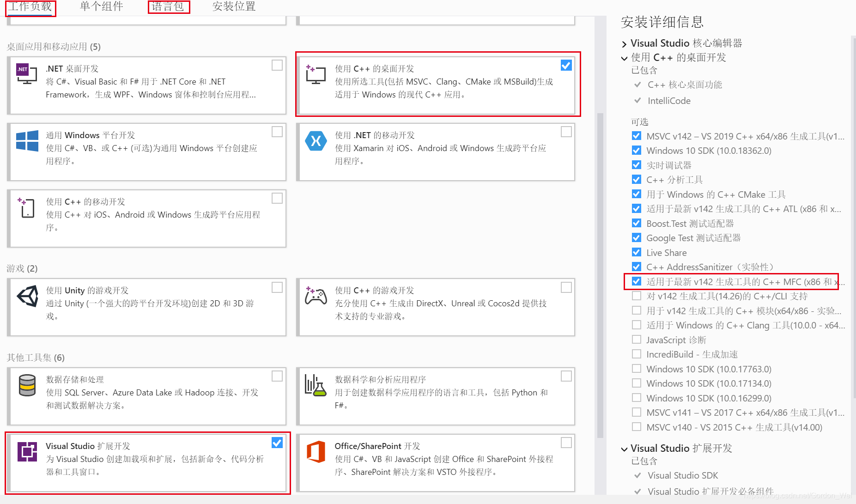This screenshot has width=856, height=504.
Task: Check the 通用 Windows 平台开发 checkbox
Action: pos(277,132)
